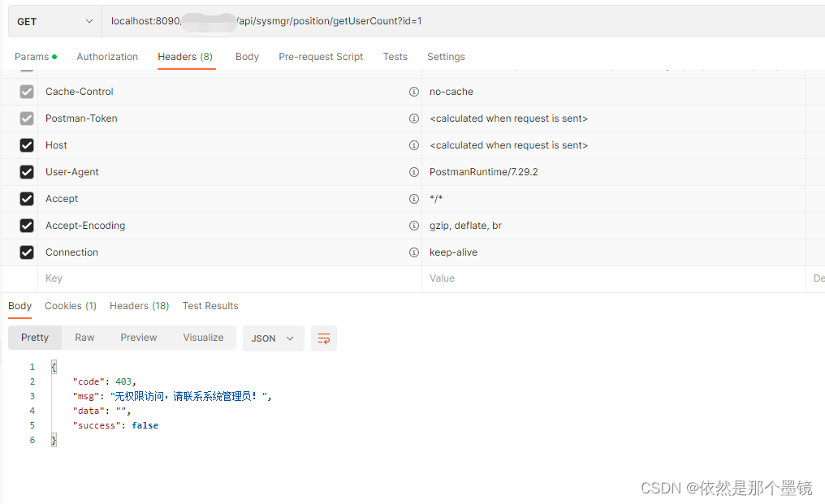Uncheck the Host header checkbox
The width and height of the screenshot is (825, 504).
click(x=25, y=145)
